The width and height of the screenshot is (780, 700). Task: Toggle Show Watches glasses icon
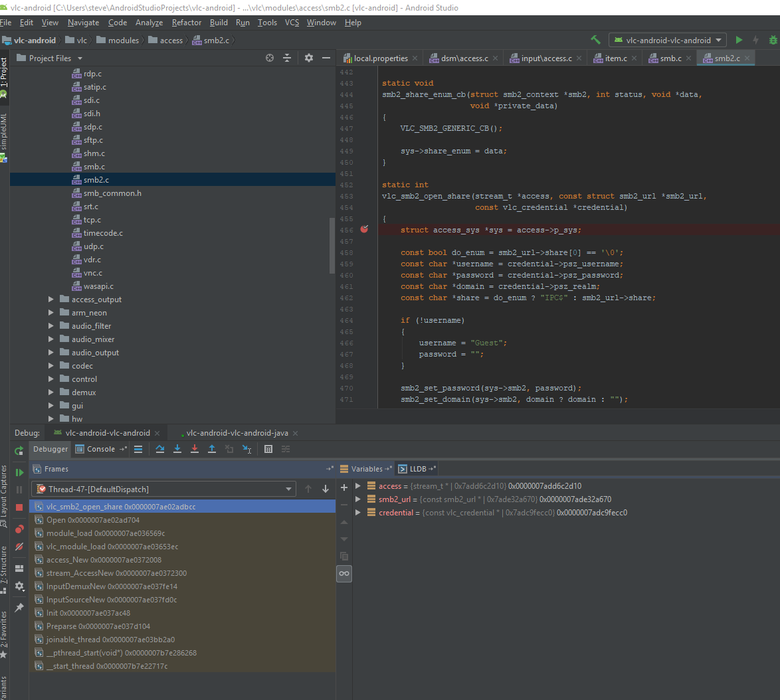[x=343, y=573]
